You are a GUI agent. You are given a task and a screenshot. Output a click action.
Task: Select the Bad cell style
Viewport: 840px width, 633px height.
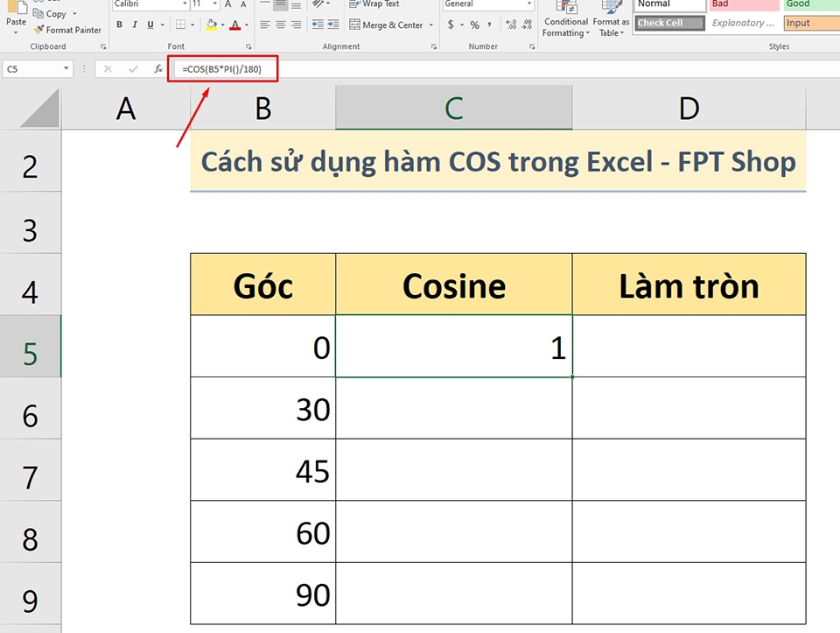[744, 5]
